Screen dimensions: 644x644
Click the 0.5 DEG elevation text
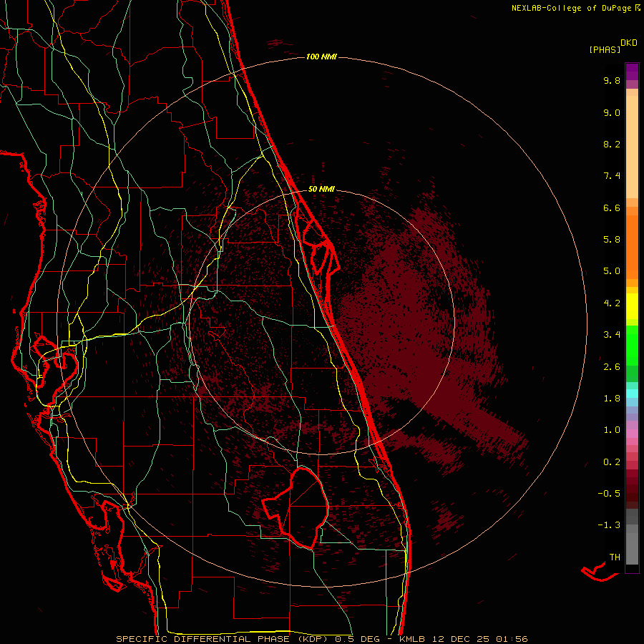coord(356,639)
